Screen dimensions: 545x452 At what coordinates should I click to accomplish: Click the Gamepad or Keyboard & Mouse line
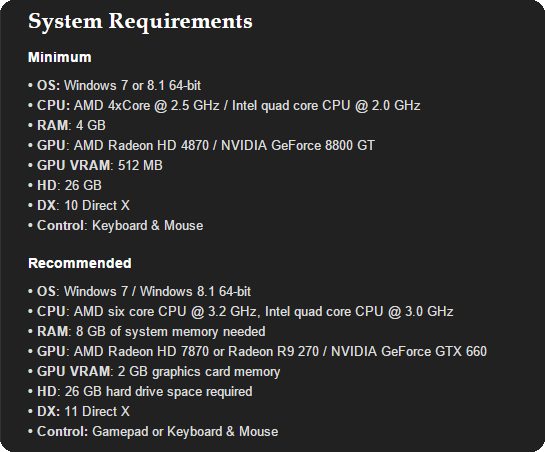click(x=153, y=432)
